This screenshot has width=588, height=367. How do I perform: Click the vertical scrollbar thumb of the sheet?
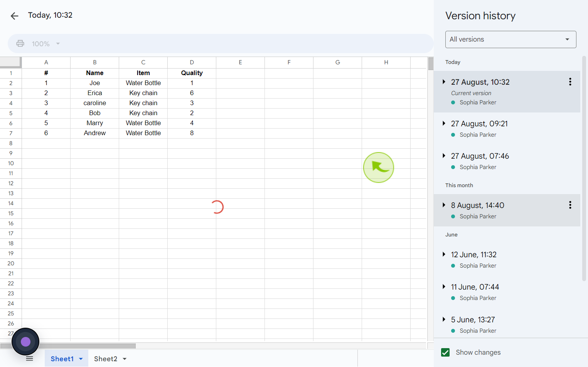pos(431,64)
